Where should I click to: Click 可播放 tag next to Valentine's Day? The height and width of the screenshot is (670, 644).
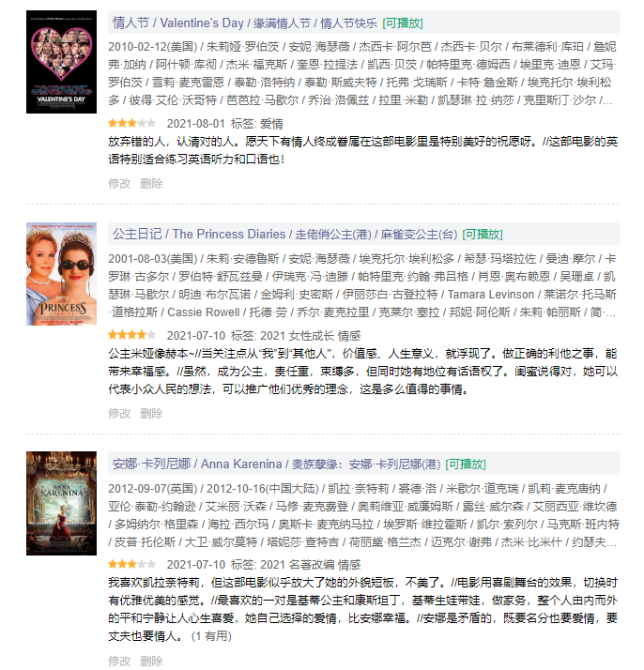(x=403, y=23)
